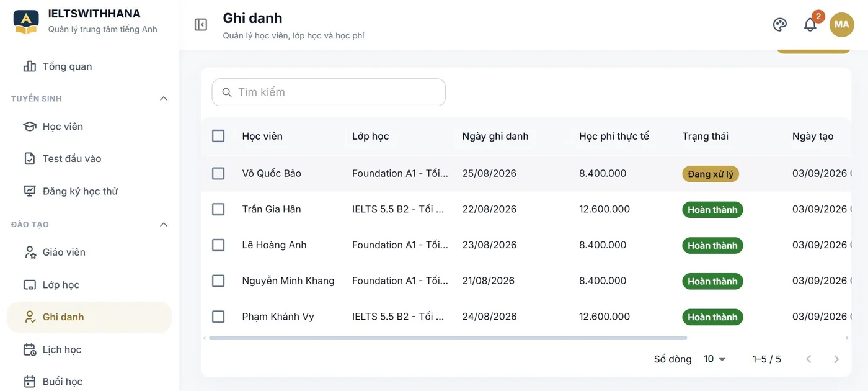Open the Lớp học menu item

point(89,285)
